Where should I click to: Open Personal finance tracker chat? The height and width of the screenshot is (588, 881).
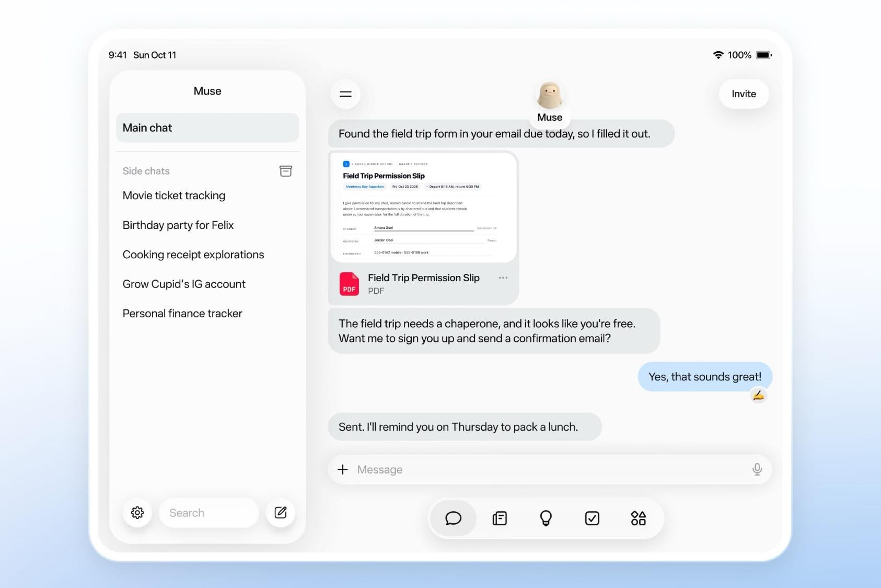[182, 314]
